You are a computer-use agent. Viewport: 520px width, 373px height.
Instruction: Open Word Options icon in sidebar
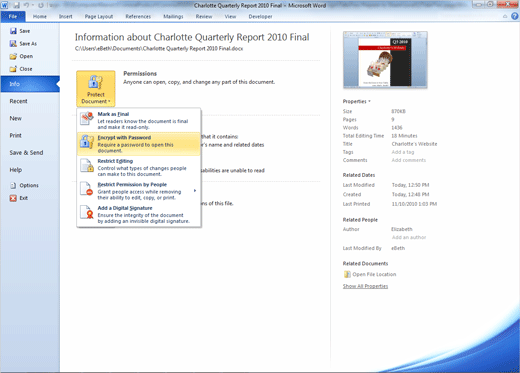pos(13,185)
